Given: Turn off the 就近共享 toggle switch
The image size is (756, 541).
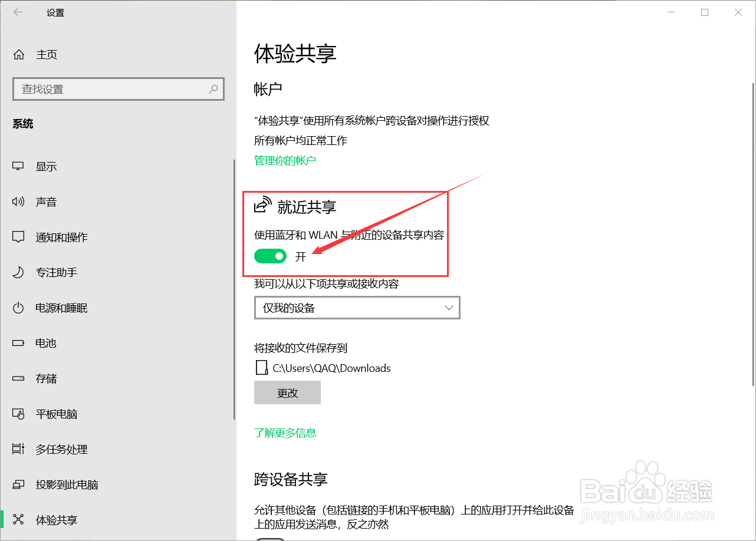Looking at the screenshot, I should coord(270,256).
